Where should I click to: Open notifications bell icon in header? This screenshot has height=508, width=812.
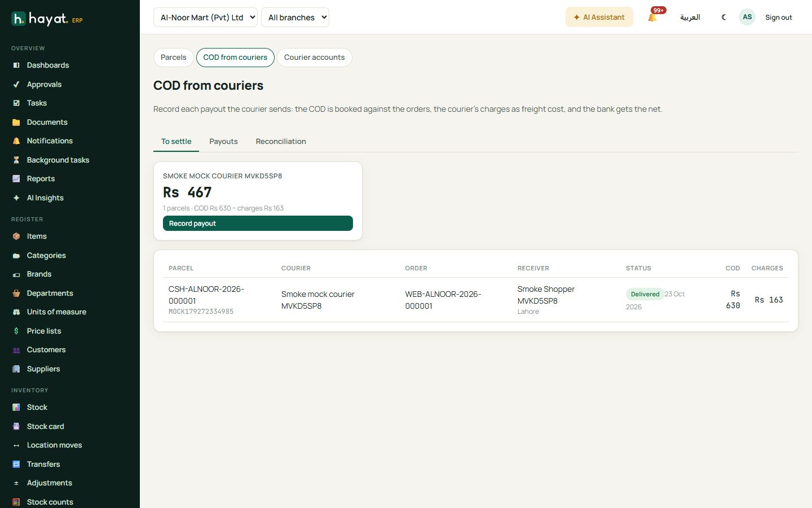pyautogui.click(x=652, y=17)
